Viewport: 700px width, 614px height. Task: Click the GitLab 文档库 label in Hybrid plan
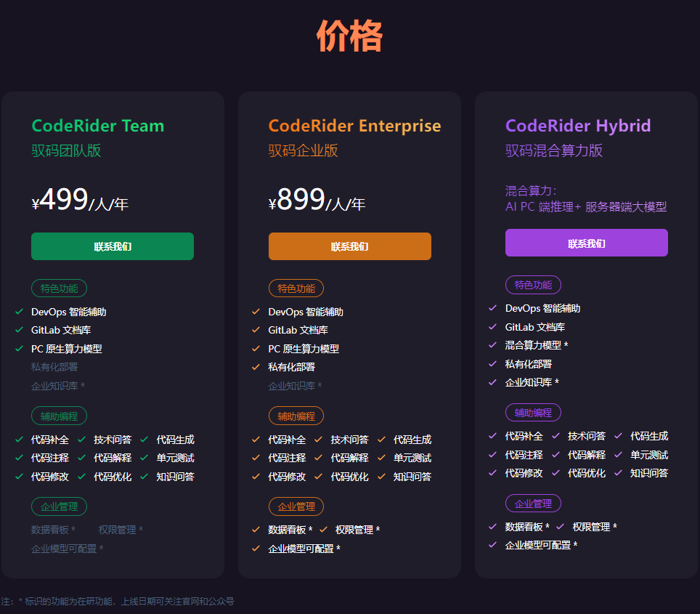point(535,327)
